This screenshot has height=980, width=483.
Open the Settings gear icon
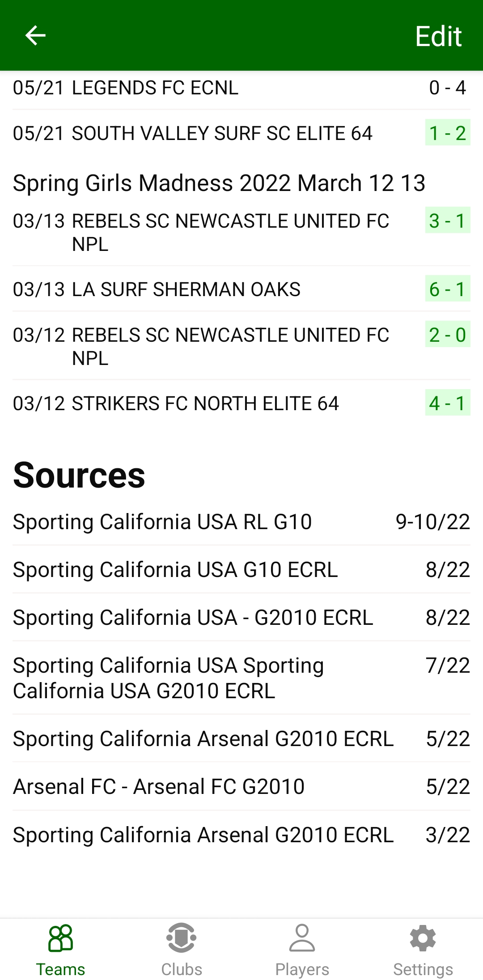click(423, 938)
